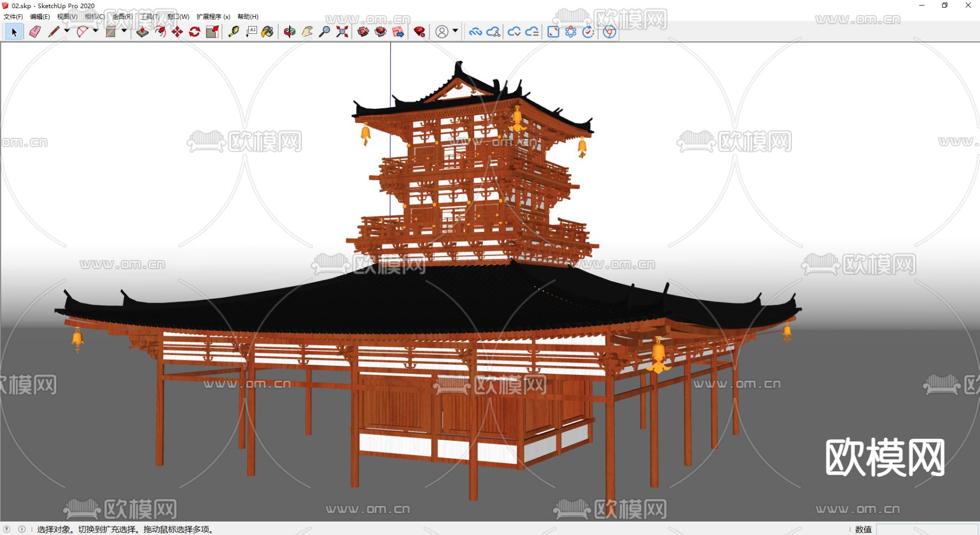Select the Orbit camera tool
The width and height of the screenshot is (980, 535).
coord(290,32)
